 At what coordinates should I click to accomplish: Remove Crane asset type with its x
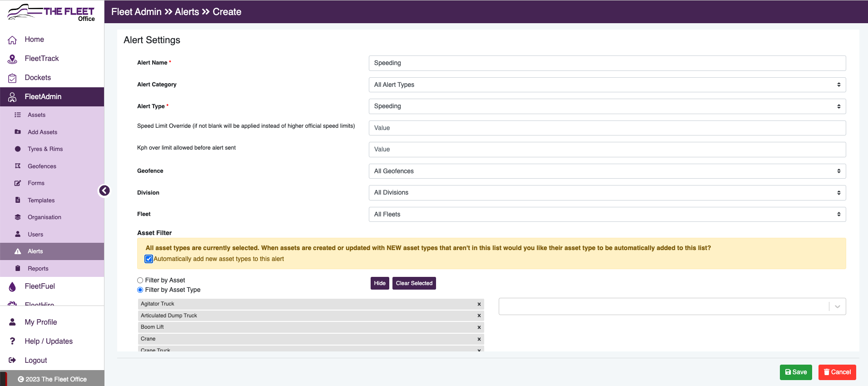tap(479, 339)
